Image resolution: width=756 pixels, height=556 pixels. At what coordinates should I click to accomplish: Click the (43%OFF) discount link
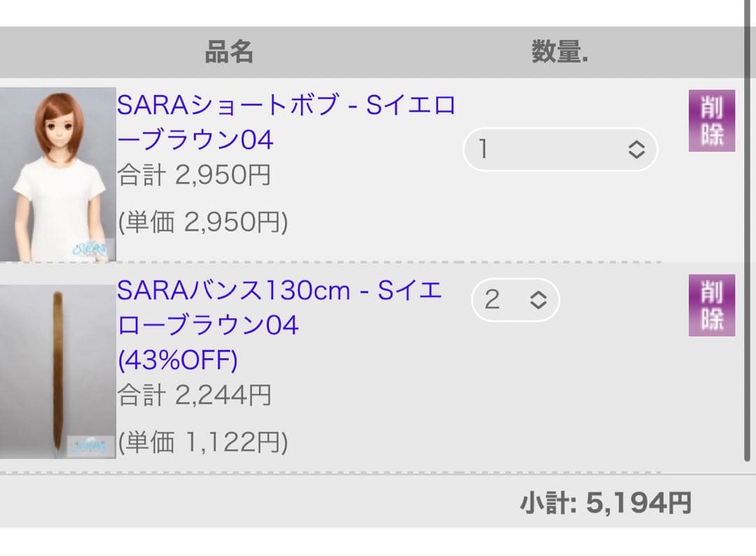point(176,360)
